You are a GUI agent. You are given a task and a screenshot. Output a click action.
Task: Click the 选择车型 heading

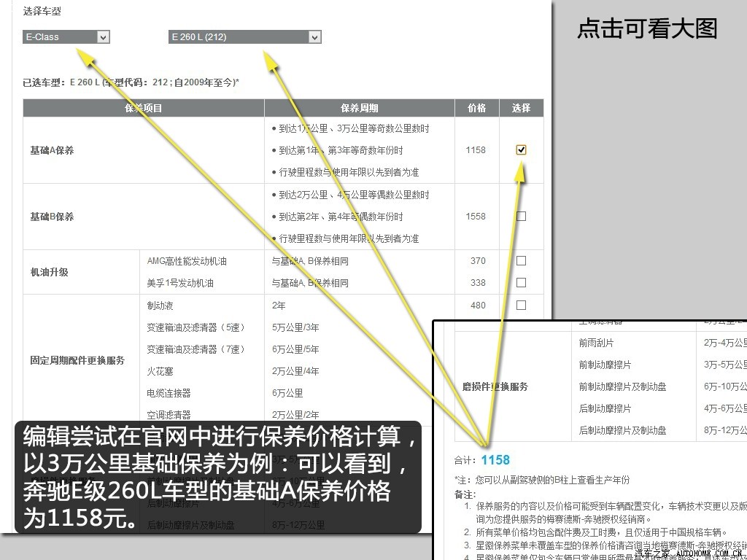click(42, 11)
